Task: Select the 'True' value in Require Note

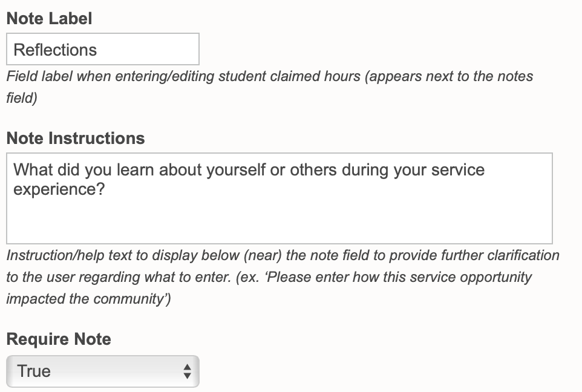Action: click(34, 371)
